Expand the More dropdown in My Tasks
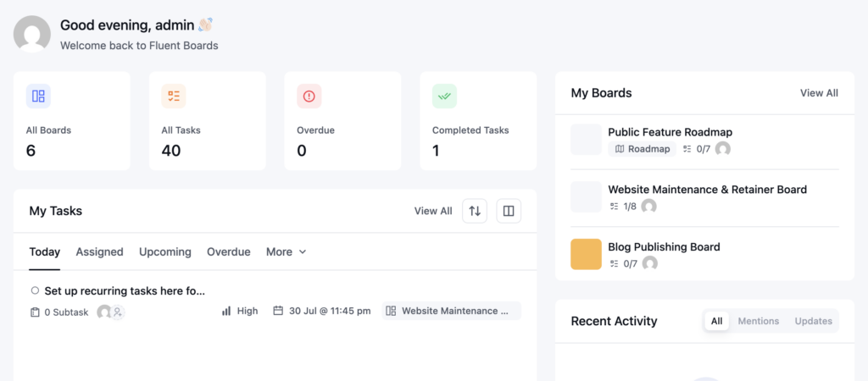This screenshot has width=868, height=381. click(287, 252)
